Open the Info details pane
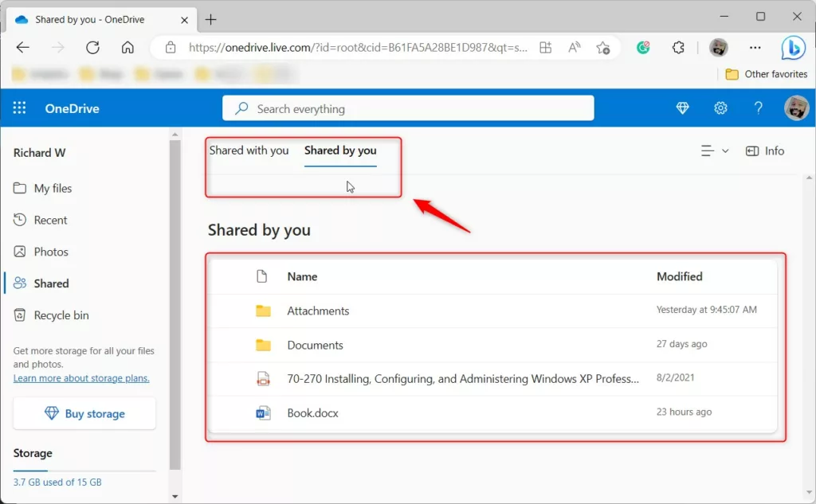Image resolution: width=816 pixels, height=504 pixels. [765, 150]
